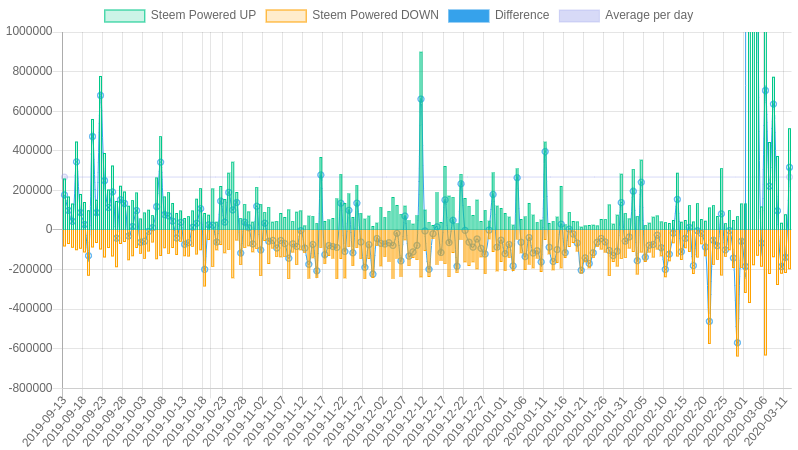Screen dimensions: 798x450
Task: Select the Difference point peaking near 2019-11-17
Action: coord(321,175)
